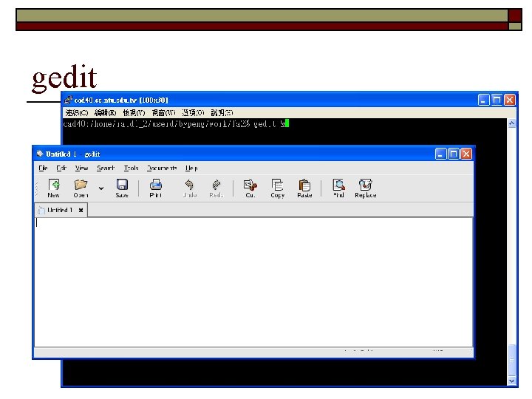This screenshot has width=532, height=399.
Task: Click the Paste clipboard icon
Action: [304, 185]
